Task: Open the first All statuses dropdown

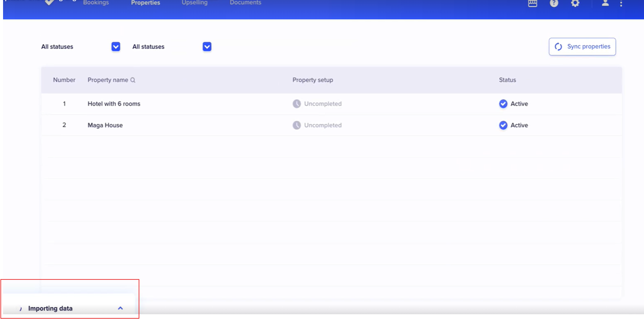Action: (115, 47)
